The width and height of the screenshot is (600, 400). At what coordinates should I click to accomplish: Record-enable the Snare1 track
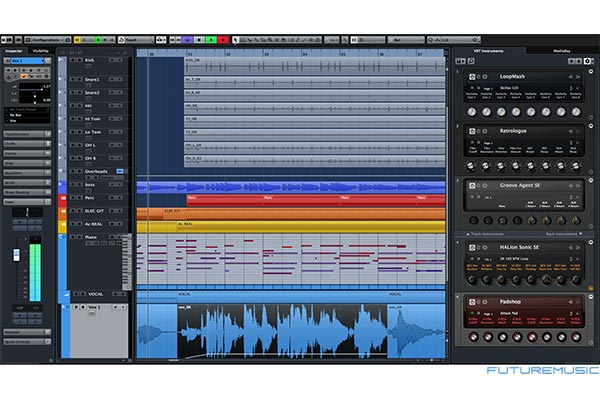pos(112,80)
